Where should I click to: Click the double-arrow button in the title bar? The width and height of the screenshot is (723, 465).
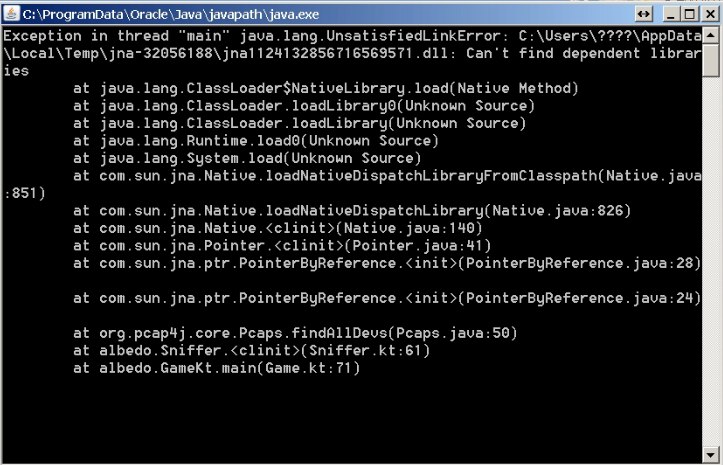click(x=644, y=14)
